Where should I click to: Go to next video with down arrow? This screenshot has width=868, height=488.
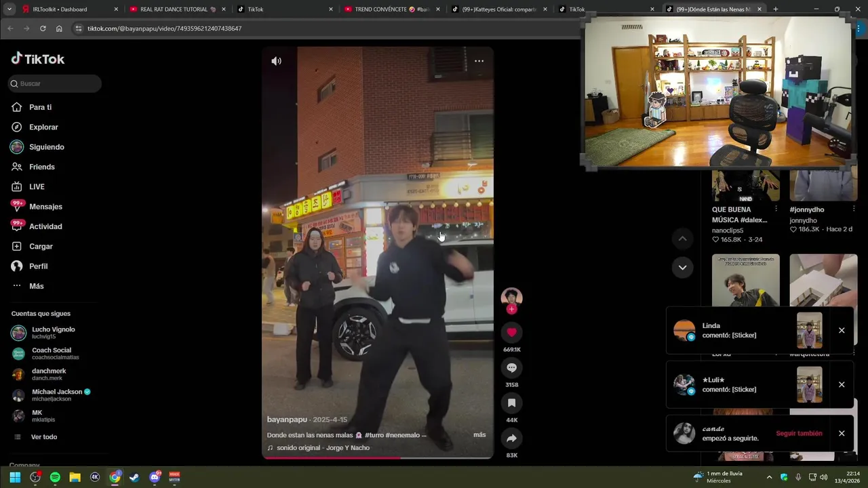(x=682, y=267)
